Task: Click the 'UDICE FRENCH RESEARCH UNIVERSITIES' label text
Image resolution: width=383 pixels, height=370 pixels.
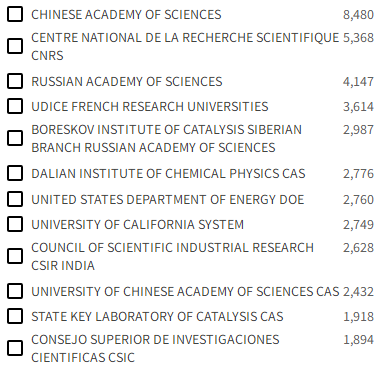Action: click(x=150, y=107)
